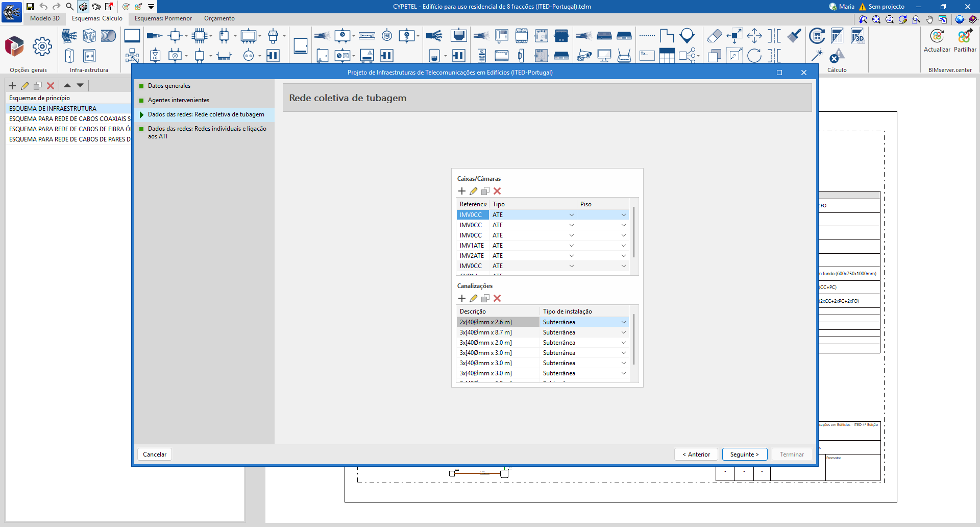Delete selected scheme in left panel
This screenshot has width=980, height=527.
pos(51,86)
